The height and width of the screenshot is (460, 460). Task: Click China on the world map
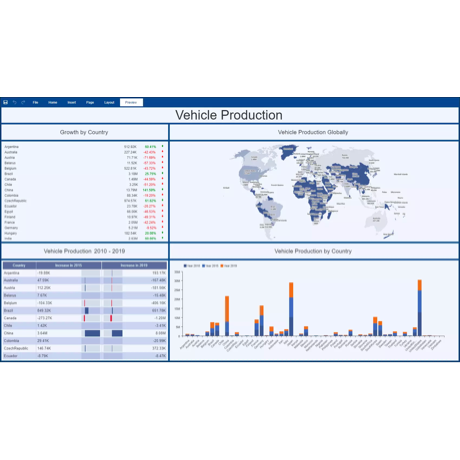point(357,174)
